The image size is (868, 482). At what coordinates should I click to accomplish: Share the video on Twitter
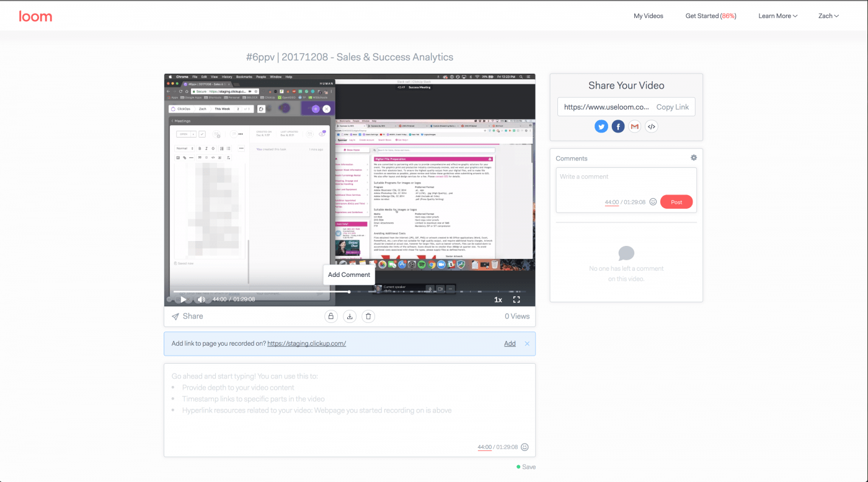[x=601, y=126]
